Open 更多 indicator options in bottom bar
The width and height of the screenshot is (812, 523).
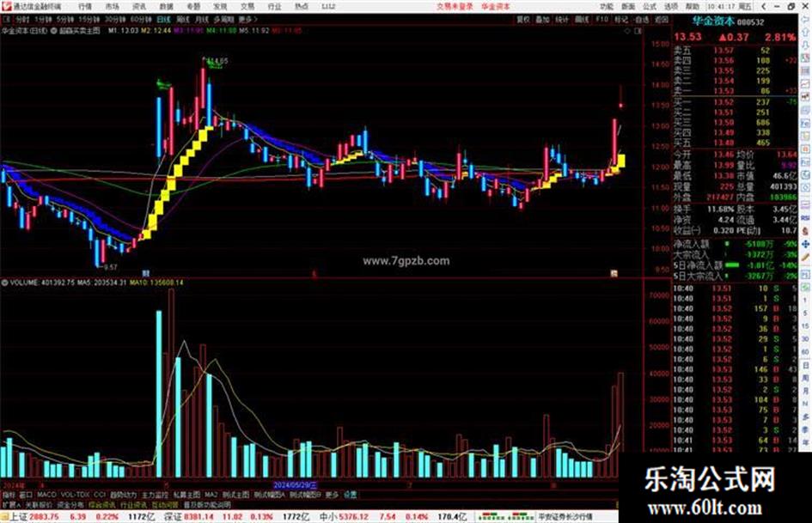[x=332, y=495]
